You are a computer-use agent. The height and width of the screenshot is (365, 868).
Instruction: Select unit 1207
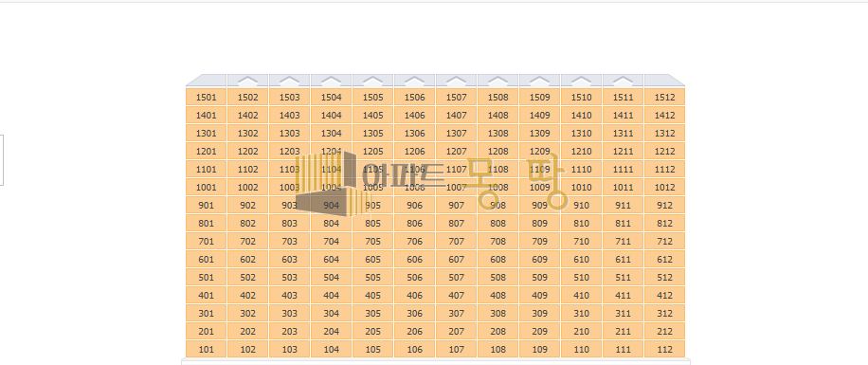point(456,151)
